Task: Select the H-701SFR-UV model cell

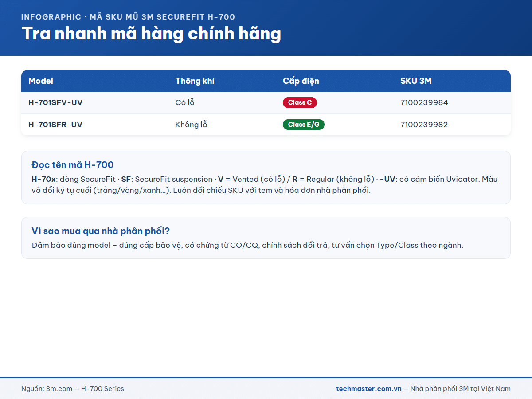Action: point(55,125)
